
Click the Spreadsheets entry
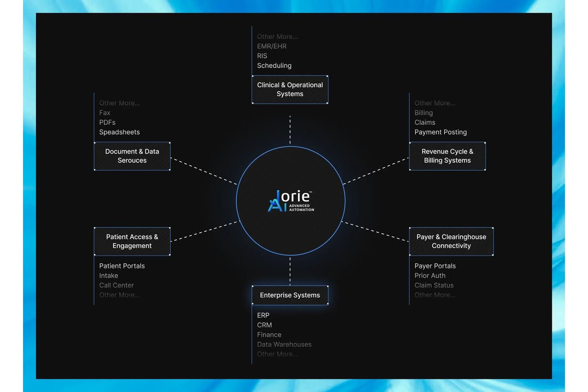[120, 132]
